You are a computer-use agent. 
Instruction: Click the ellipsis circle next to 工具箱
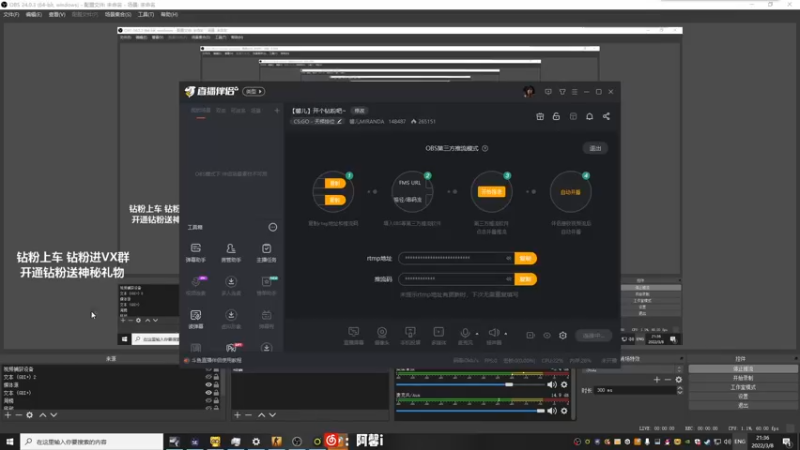coord(273,227)
